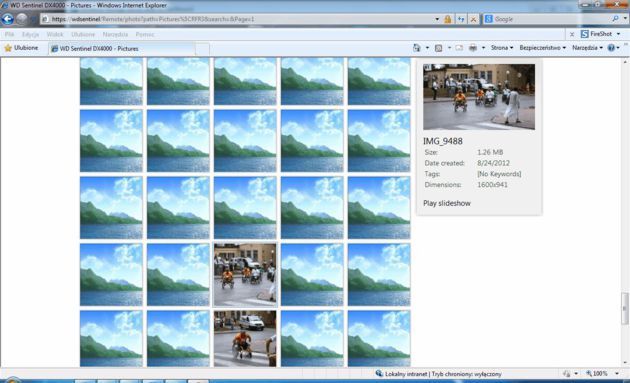630x383 pixels.
Task: Open the Print dropdown arrow
Action: (483, 48)
